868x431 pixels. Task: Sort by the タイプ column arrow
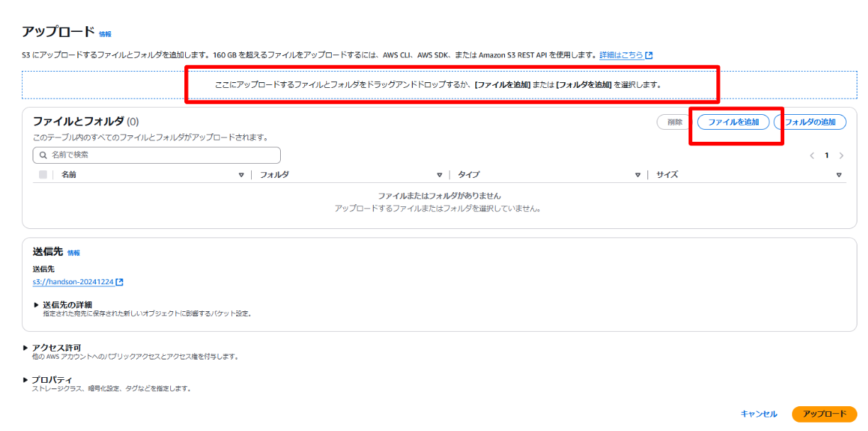[638, 175]
